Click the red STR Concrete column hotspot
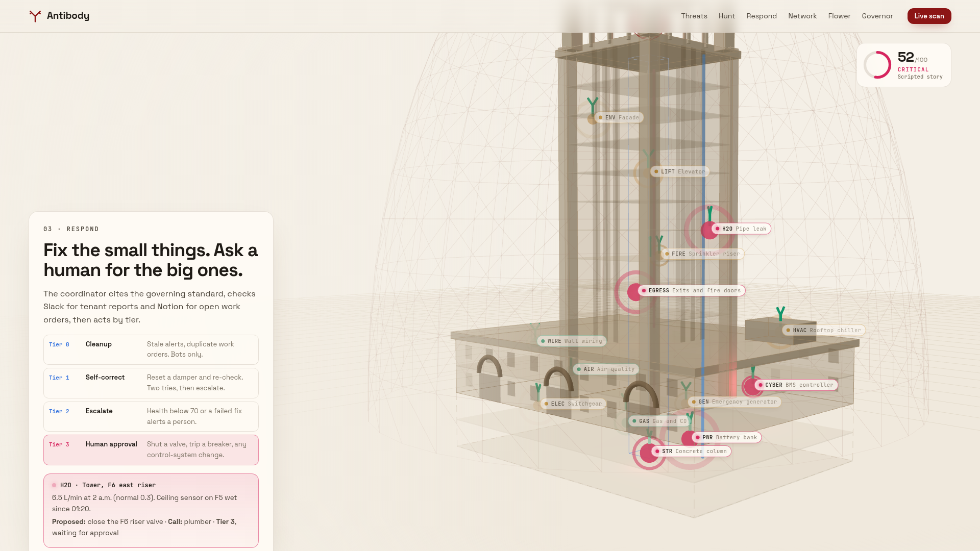 coord(649,453)
